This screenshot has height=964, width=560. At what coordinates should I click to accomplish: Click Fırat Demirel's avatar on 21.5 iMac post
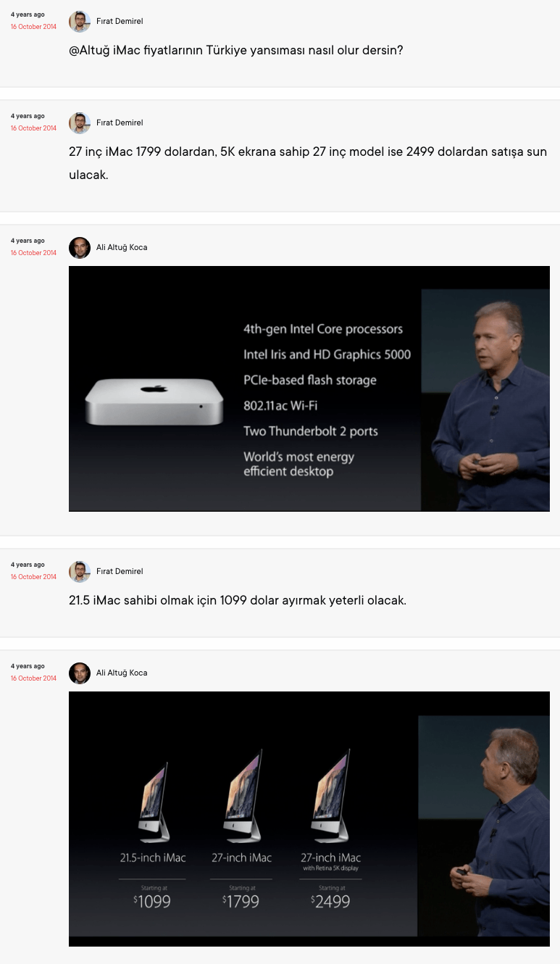coord(80,572)
